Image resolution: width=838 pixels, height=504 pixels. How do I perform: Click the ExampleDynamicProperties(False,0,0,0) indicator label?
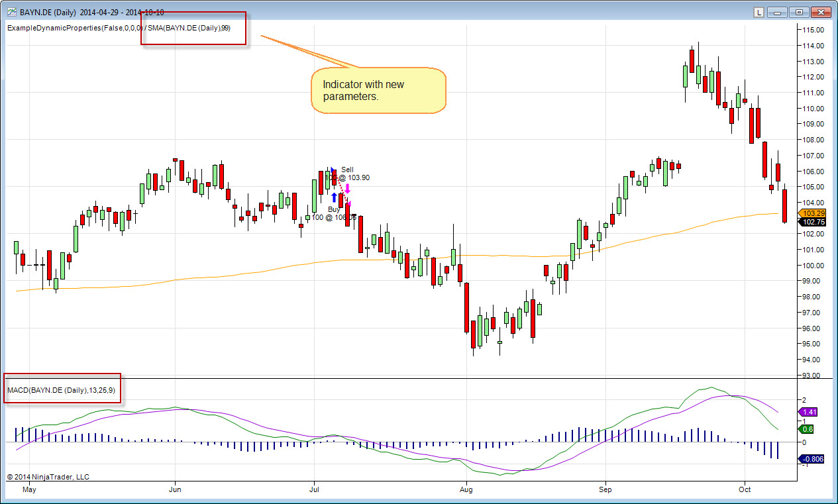point(75,28)
